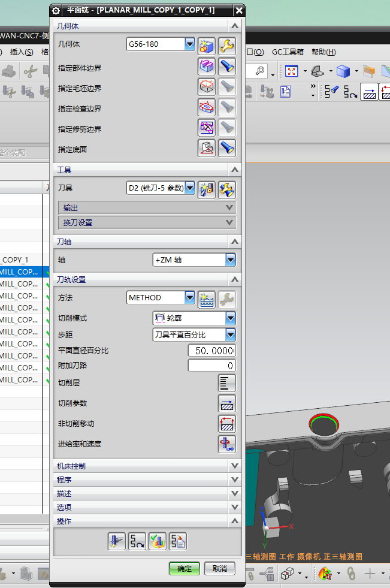
Task: Close the 平面铣 dialog
Action: tap(239, 11)
